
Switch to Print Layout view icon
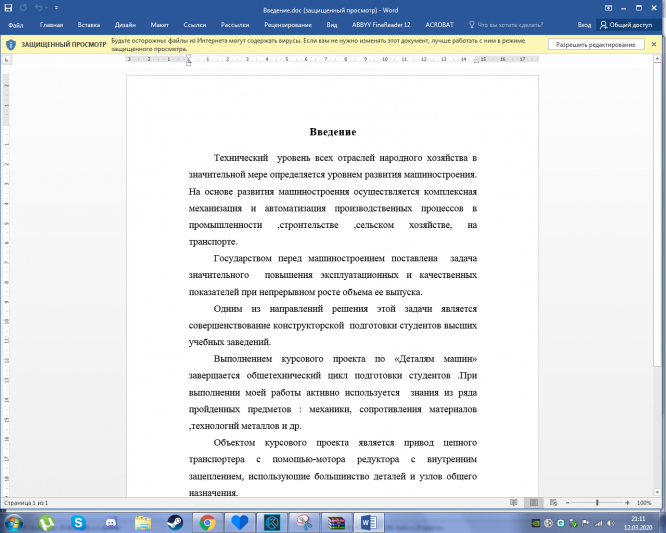[533, 503]
